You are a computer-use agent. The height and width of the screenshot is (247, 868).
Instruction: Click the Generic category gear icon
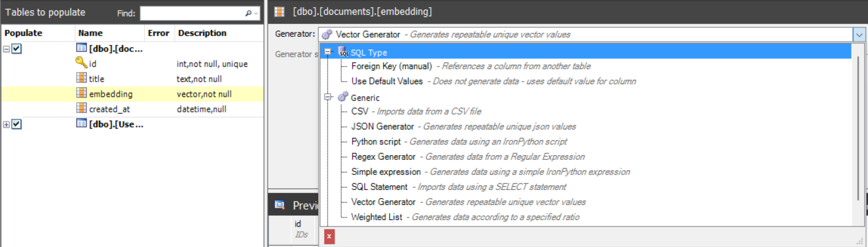(343, 97)
